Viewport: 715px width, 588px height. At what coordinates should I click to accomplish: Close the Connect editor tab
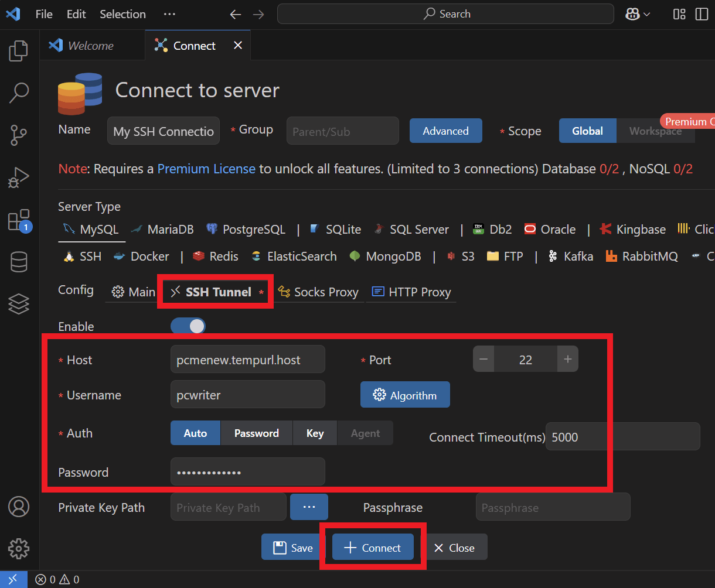click(x=238, y=45)
